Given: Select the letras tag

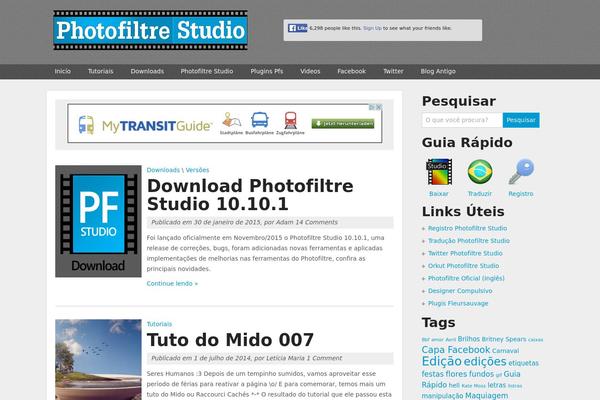Looking at the screenshot, I should 497,385.
